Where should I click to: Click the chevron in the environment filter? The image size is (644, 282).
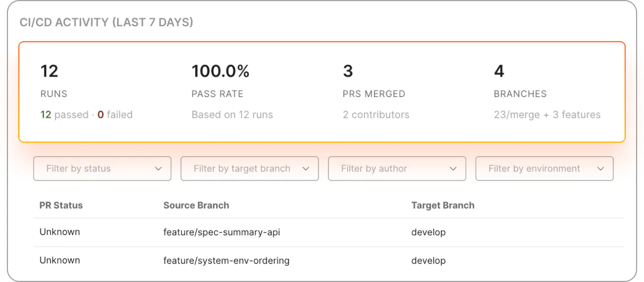tap(601, 169)
